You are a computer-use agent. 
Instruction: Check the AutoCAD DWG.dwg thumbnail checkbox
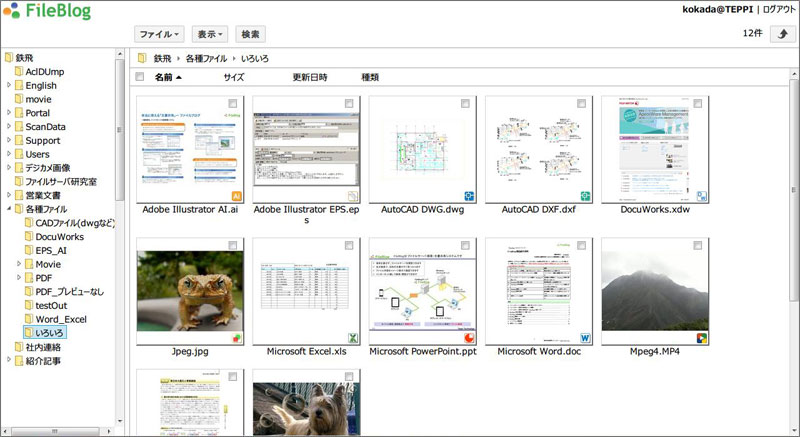[x=465, y=104]
